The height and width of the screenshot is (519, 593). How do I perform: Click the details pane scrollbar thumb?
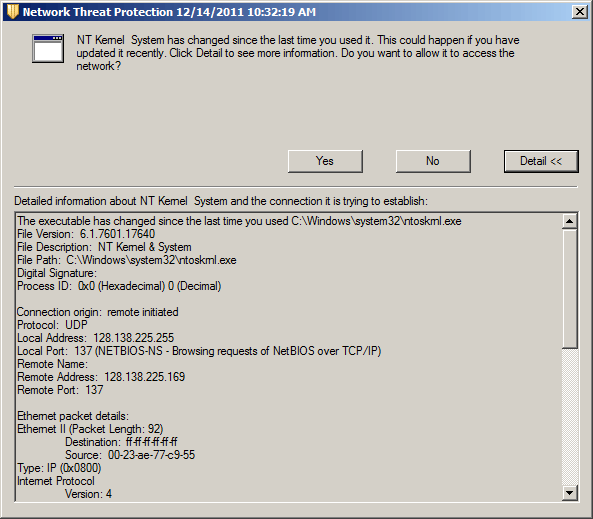(x=570, y=288)
